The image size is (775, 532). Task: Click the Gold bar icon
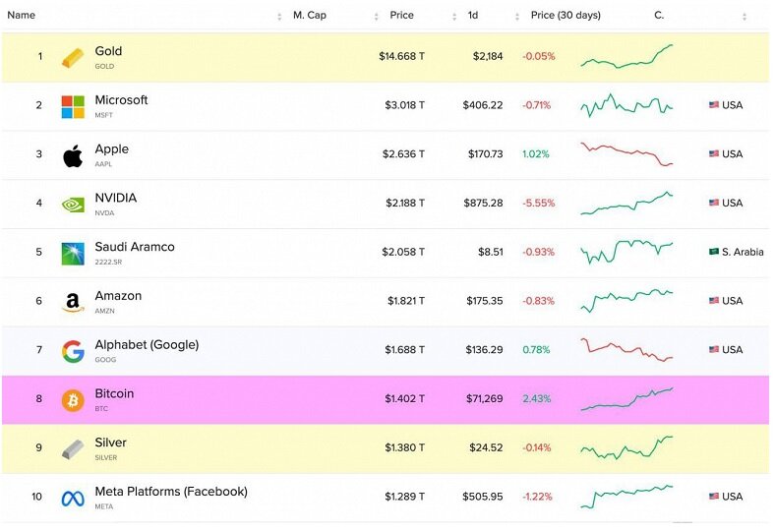tap(73, 57)
